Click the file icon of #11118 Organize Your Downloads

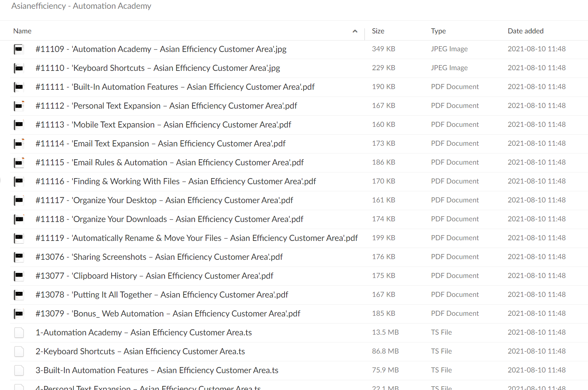pos(19,219)
